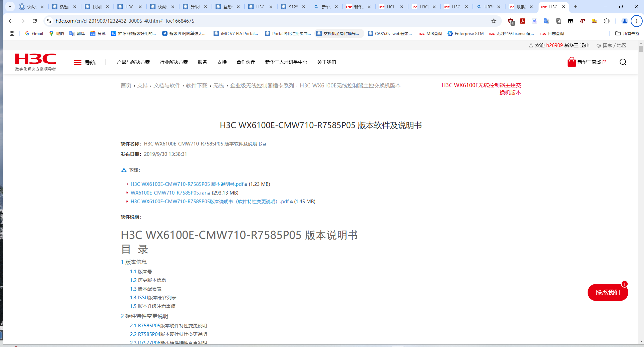644x347 pixels.
Task: Jump to section 1.3 版本配套表
Action: click(x=145, y=289)
